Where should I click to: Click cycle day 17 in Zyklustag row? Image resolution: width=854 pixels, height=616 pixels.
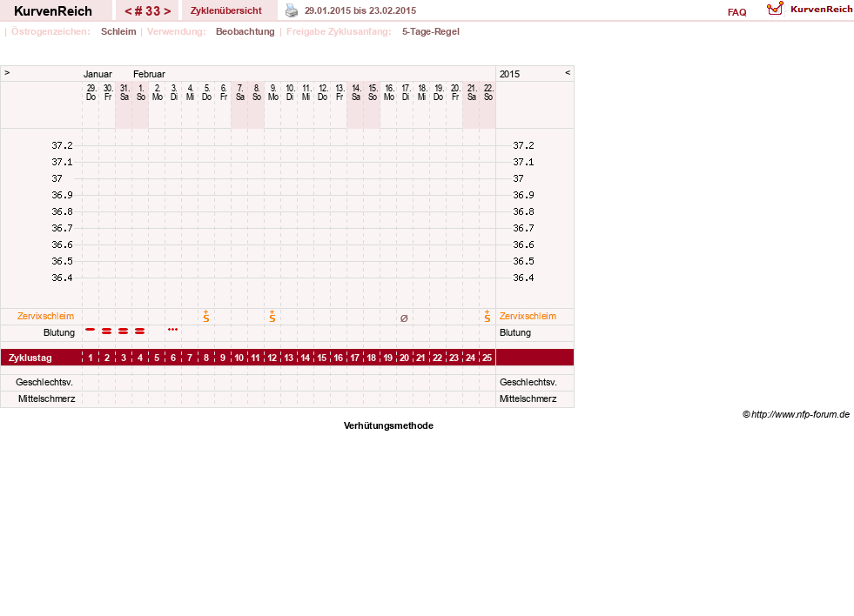[x=354, y=358]
